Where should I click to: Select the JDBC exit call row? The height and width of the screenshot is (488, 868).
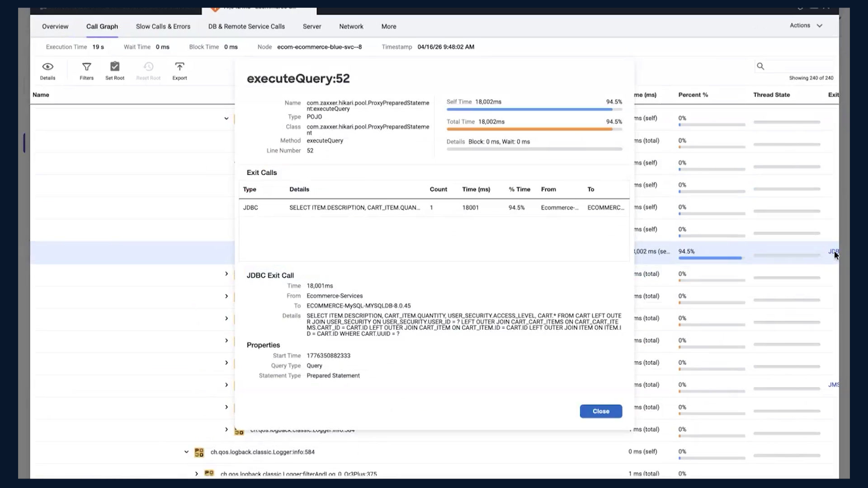point(434,207)
